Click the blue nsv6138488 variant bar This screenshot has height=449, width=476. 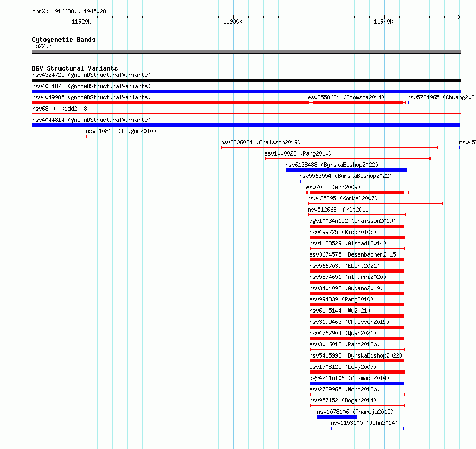(346, 170)
